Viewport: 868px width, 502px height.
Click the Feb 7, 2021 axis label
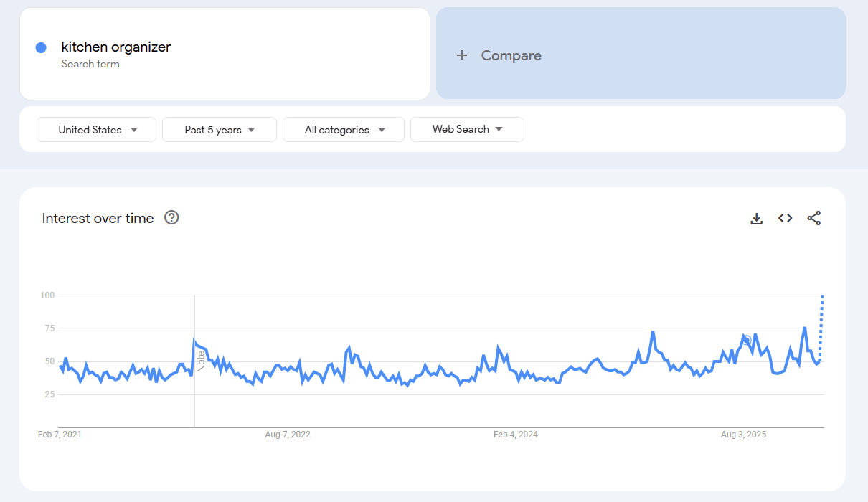click(60, 434)
